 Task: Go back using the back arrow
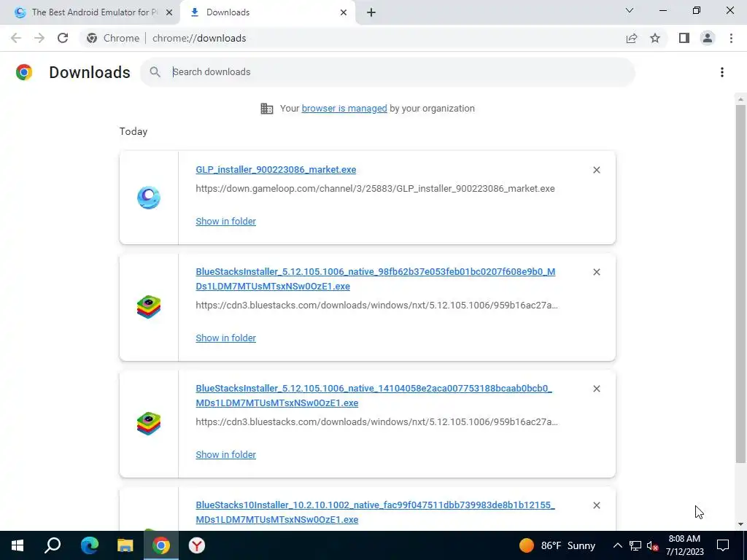pyautogui.click(x=16, y=38)
